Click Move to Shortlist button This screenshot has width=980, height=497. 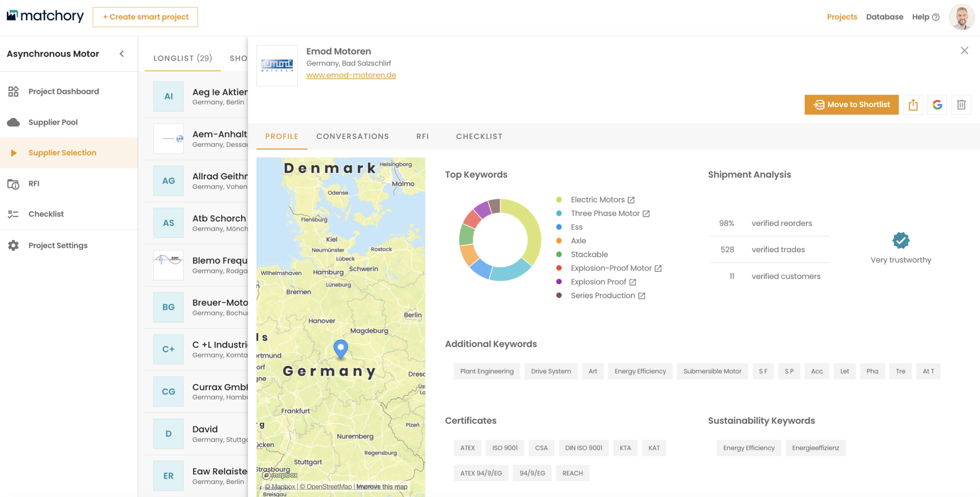click(852, 105)
